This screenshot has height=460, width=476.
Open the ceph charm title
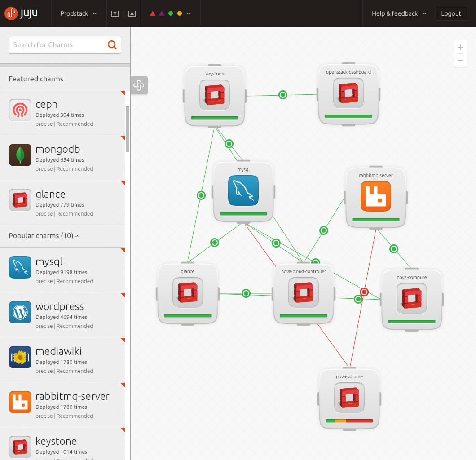[46, 104]
